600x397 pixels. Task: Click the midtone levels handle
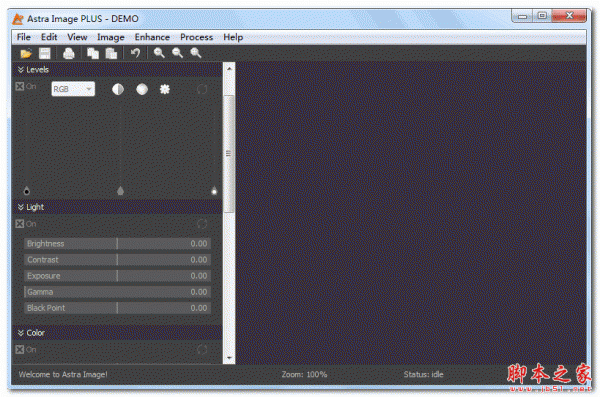121,191
